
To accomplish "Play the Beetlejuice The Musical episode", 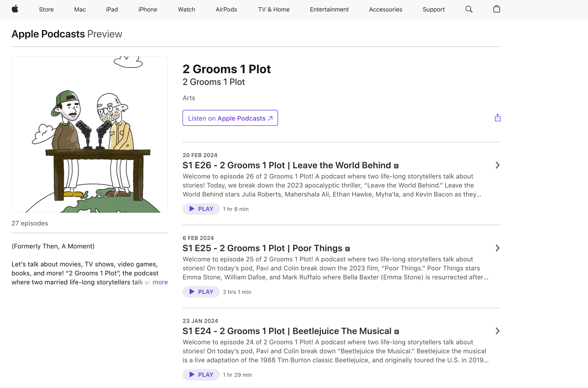I will point(201,375).
